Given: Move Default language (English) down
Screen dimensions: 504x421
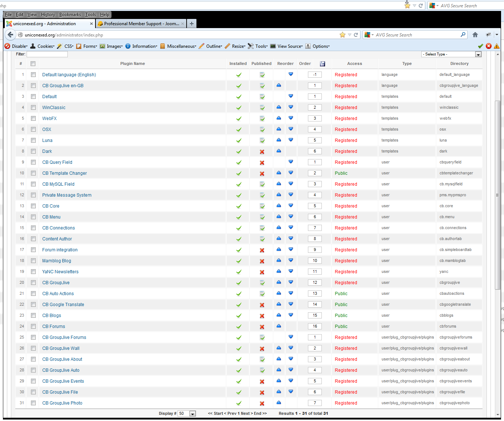Looking at the screenshot, I should (291, 74).
